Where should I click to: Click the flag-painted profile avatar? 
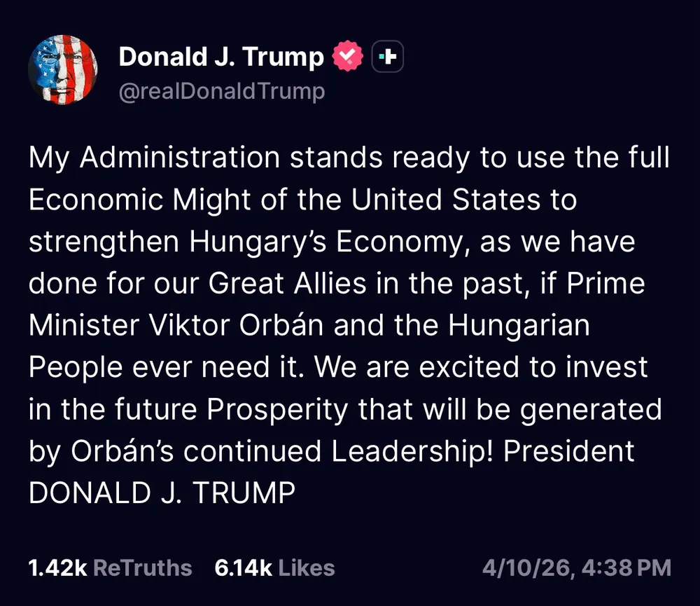click(x=63, y=69)
